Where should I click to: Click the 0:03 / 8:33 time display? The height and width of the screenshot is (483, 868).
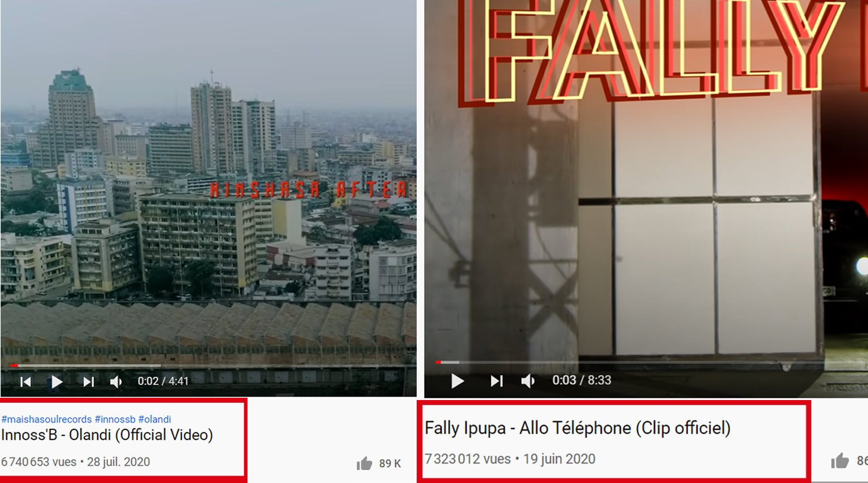coord(582,380)
